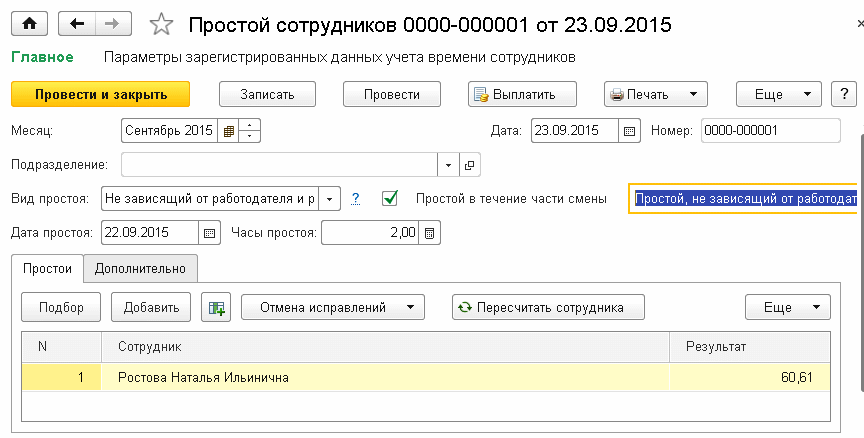864x438 pixels.
Task: Toggle Простой в течение части смены
Action: coord(390,198)
